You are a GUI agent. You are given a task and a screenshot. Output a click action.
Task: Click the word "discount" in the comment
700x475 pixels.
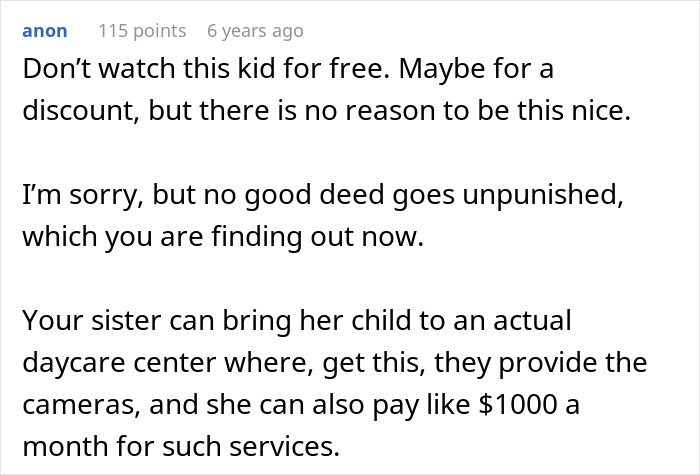tap(79, 109)
